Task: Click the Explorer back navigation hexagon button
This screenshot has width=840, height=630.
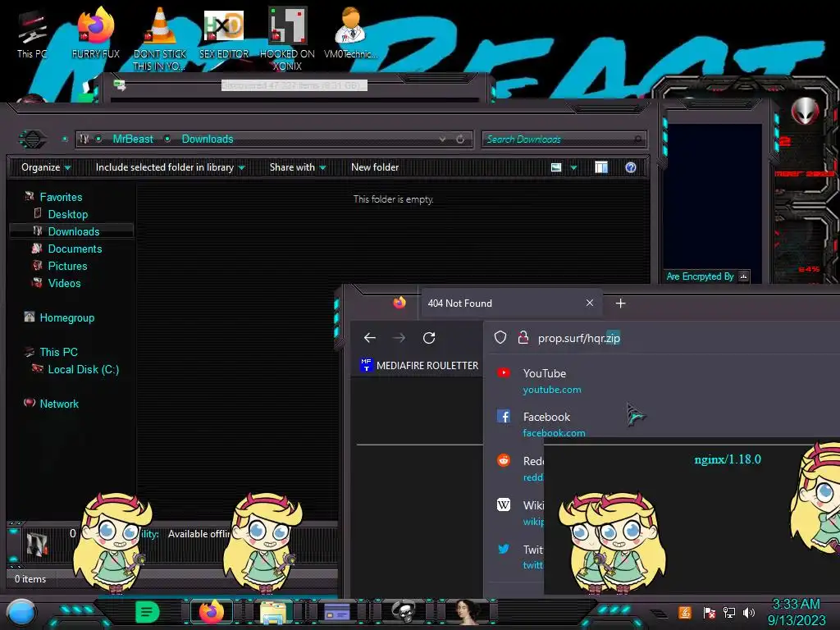Action: tap(33, 139)
